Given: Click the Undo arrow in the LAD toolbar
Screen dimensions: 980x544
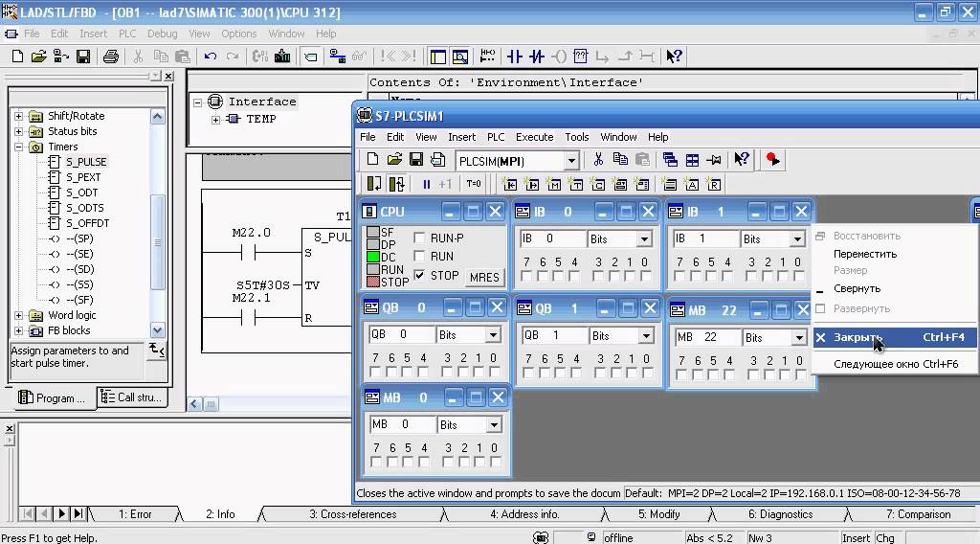Looking at the screenshot, I should (210, 57).
